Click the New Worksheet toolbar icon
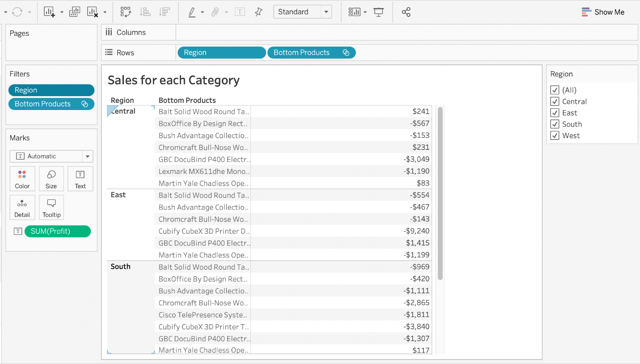Image resolution: width=640 pixels, height=364 pixels. (49, 12)
